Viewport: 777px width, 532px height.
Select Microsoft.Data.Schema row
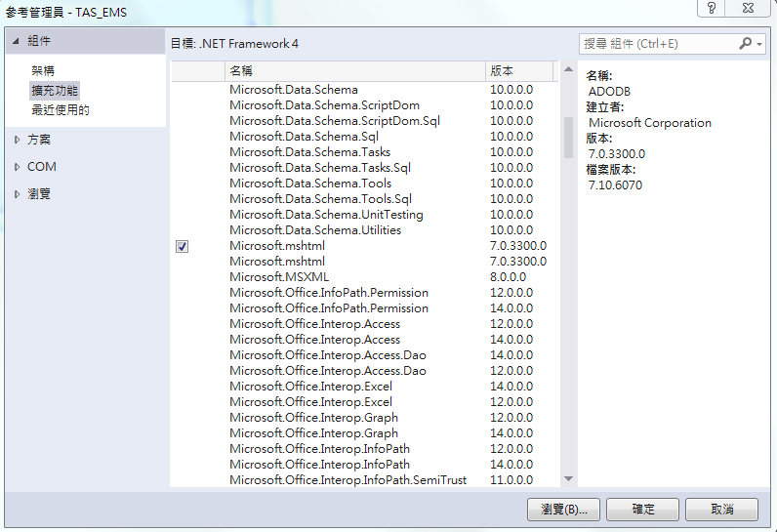(365, 90)
